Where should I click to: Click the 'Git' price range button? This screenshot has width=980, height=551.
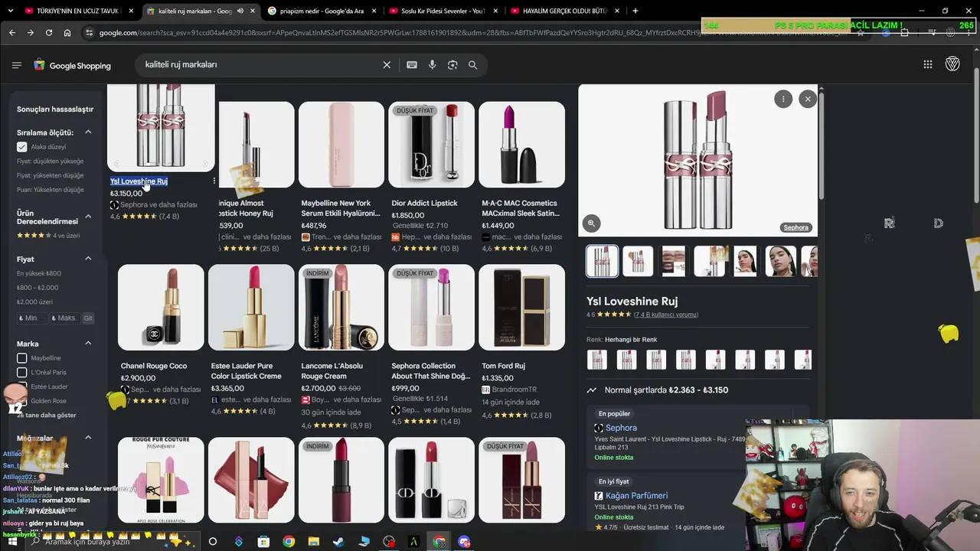click(88, 318)
